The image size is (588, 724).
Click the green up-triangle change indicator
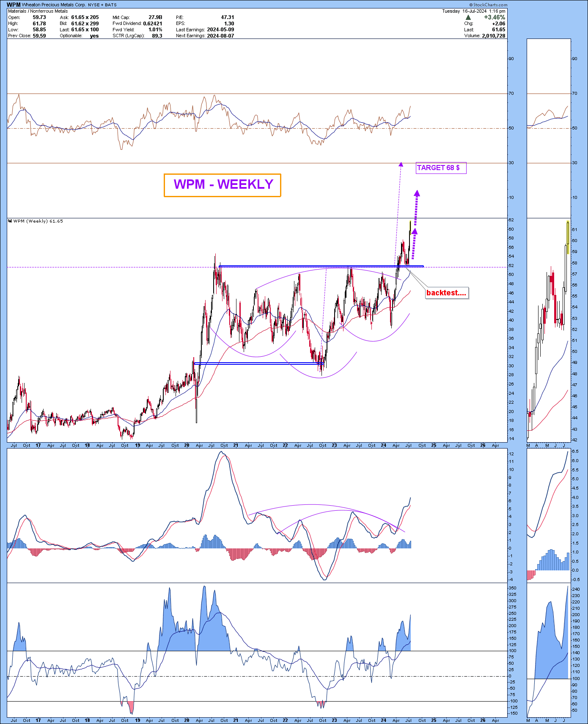(468, 17)
